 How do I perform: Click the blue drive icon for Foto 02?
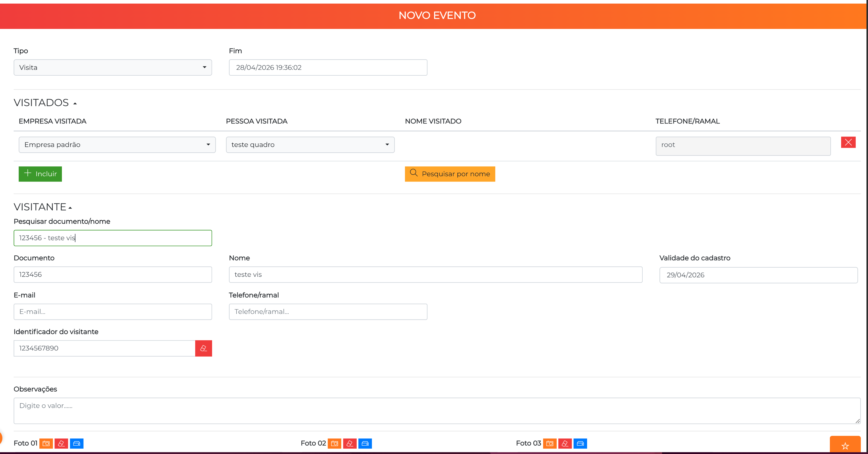[365, 443]
